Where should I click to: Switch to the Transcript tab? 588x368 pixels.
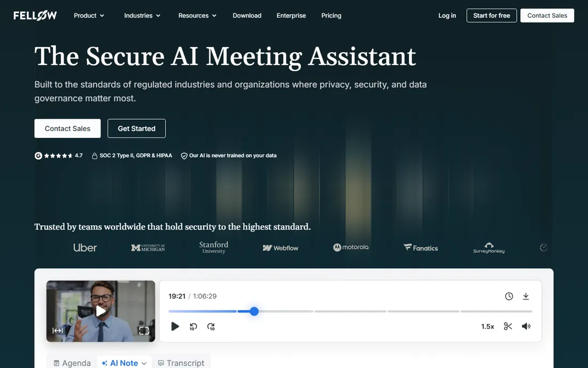pyautogui.click(x=181, y=363)
